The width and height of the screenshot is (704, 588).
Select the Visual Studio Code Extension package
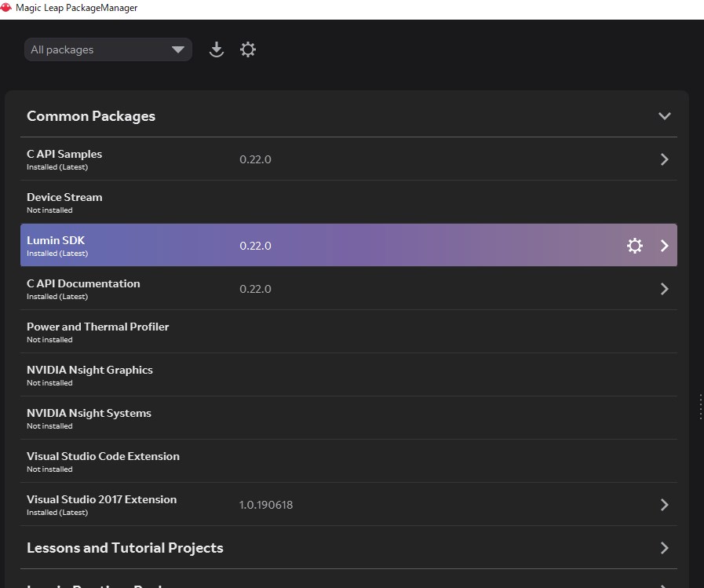pyautogui.click(x=103, y=456)
